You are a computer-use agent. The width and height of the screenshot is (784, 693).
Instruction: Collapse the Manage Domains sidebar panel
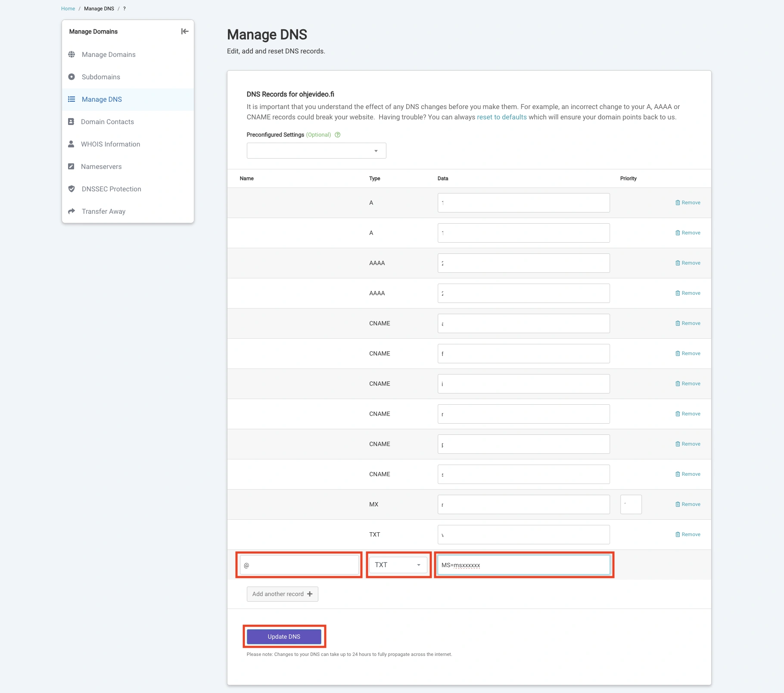[x=185, y=31]
